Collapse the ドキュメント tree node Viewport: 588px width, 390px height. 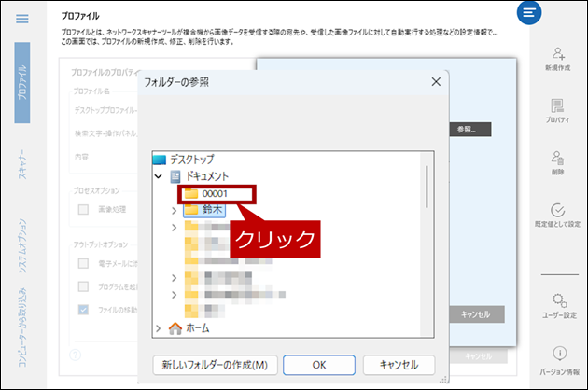coord(159,176)
